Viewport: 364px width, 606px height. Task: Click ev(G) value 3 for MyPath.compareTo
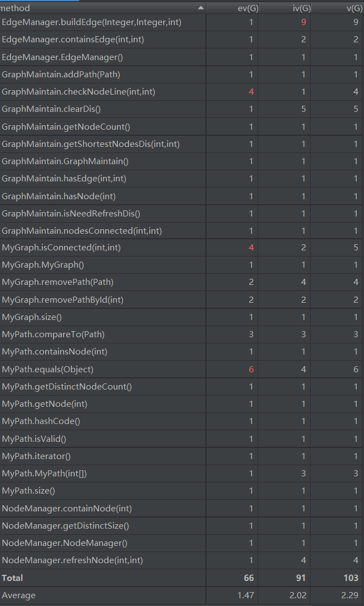click(251, 334)
